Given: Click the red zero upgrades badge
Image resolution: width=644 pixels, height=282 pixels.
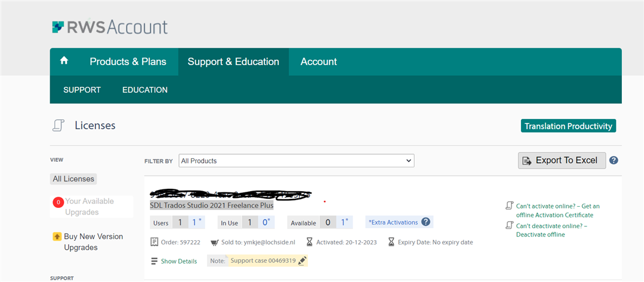Looking at the screenshot, I should click(x=58, y=203).
